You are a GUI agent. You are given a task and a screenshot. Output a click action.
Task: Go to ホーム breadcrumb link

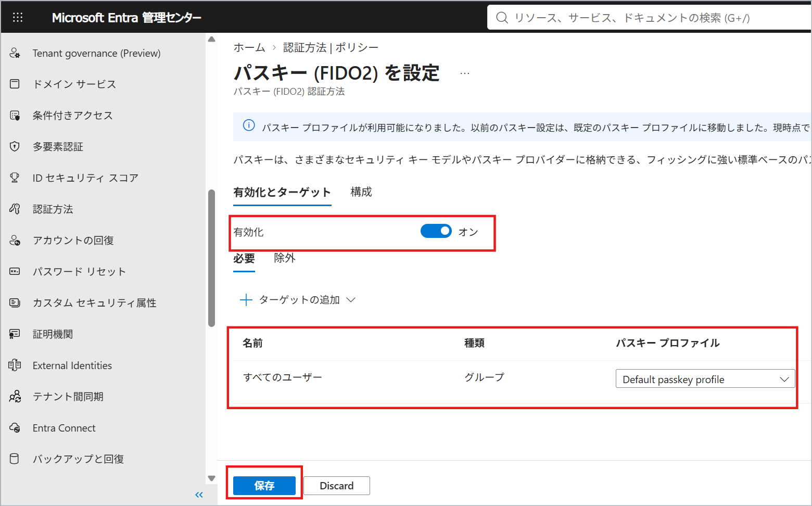pos(249,47)
